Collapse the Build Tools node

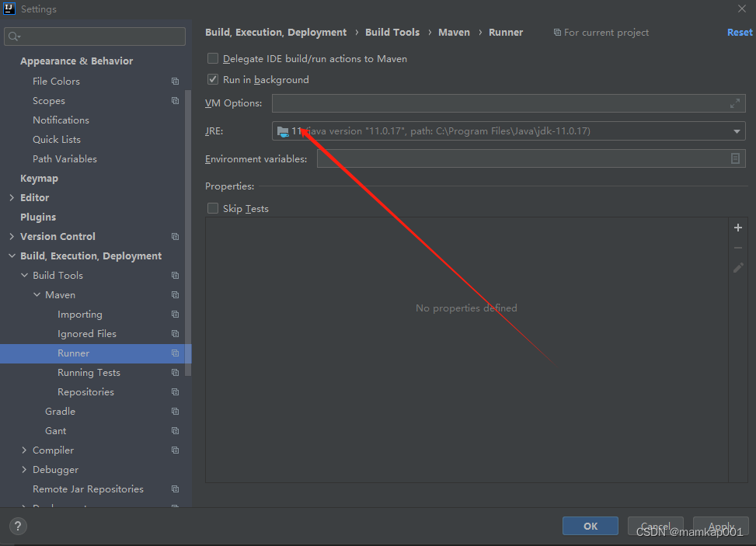(x=24, y=275)
